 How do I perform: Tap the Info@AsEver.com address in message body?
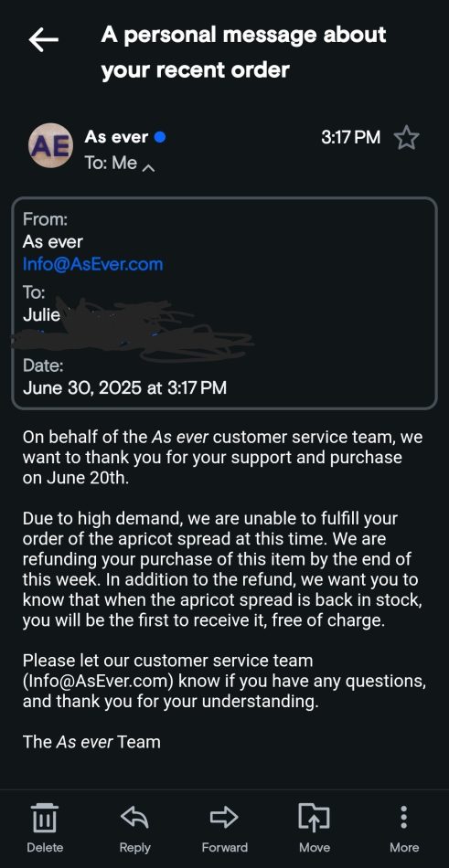[x=101, y=681]
